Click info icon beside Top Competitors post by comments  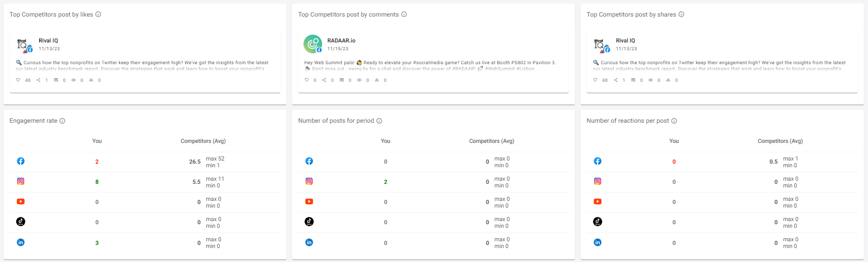[x=404, y=14]
